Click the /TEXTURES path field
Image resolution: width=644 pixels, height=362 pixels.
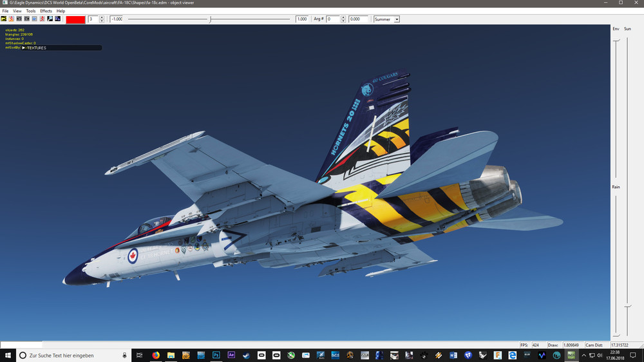[x=62, y=48]
